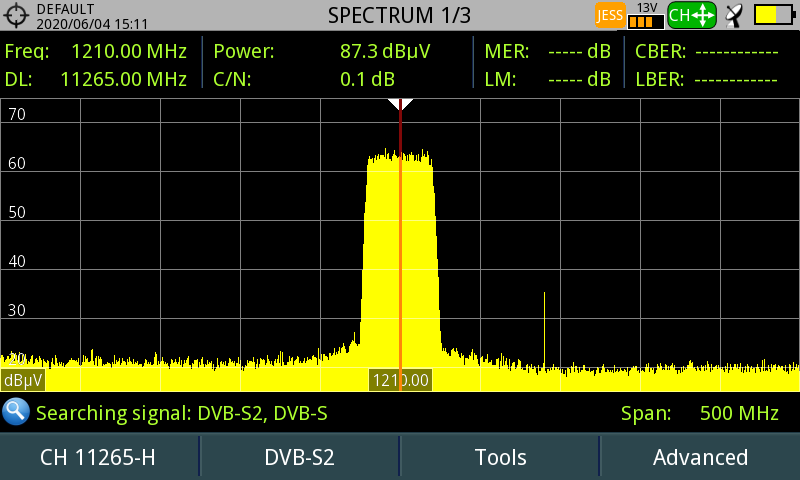
Task: Tap the 70 level axis label
Action: 17,114
